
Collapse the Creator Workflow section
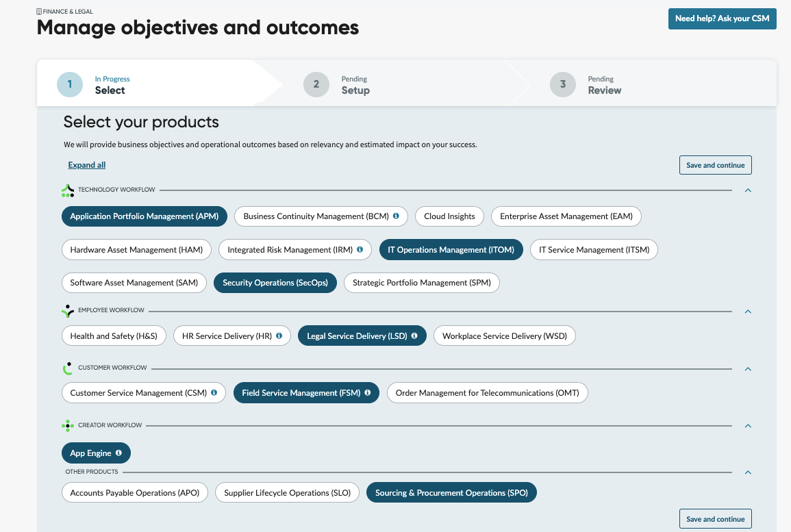click(x=748, y=426)
